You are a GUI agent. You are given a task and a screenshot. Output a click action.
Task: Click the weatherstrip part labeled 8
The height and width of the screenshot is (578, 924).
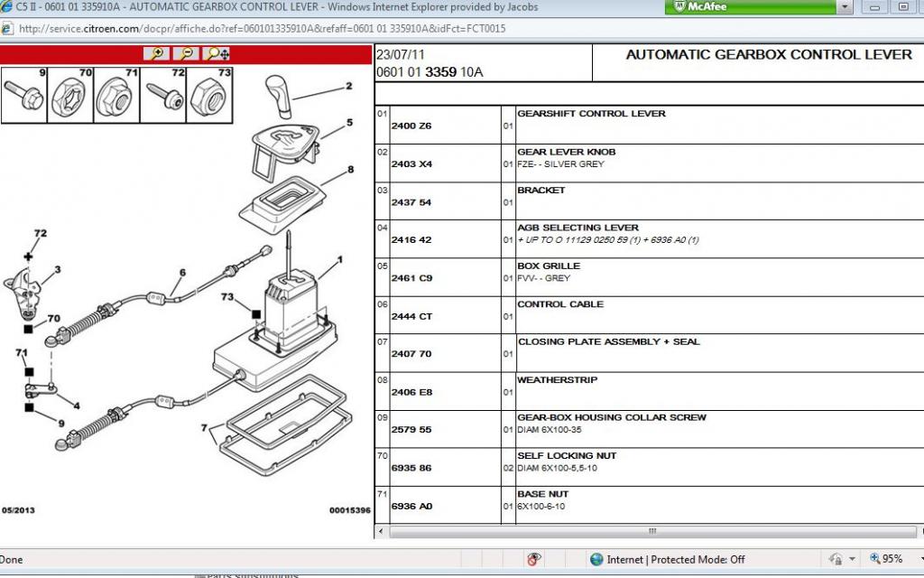point(282,207)
